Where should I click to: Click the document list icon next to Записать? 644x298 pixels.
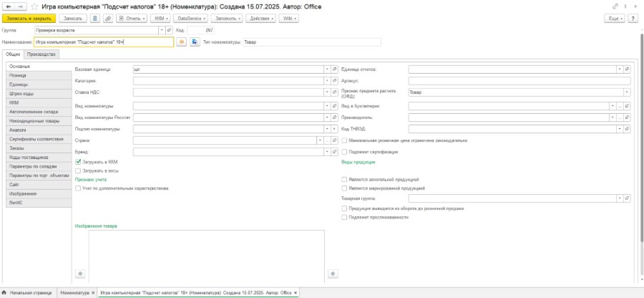tap(95, 19)
